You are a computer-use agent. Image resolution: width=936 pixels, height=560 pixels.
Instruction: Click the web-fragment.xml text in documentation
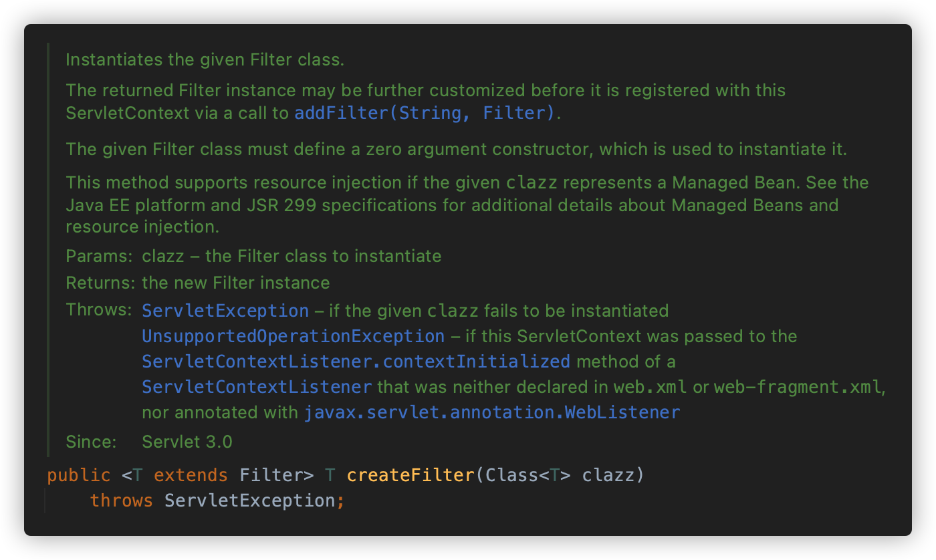797,387
